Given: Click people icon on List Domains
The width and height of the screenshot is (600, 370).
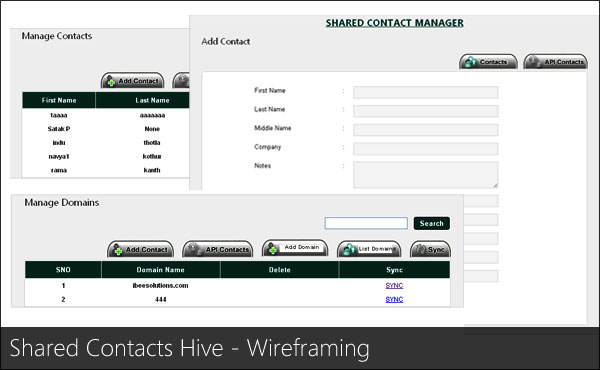Looking at the screenshot, I should point(349,250).
